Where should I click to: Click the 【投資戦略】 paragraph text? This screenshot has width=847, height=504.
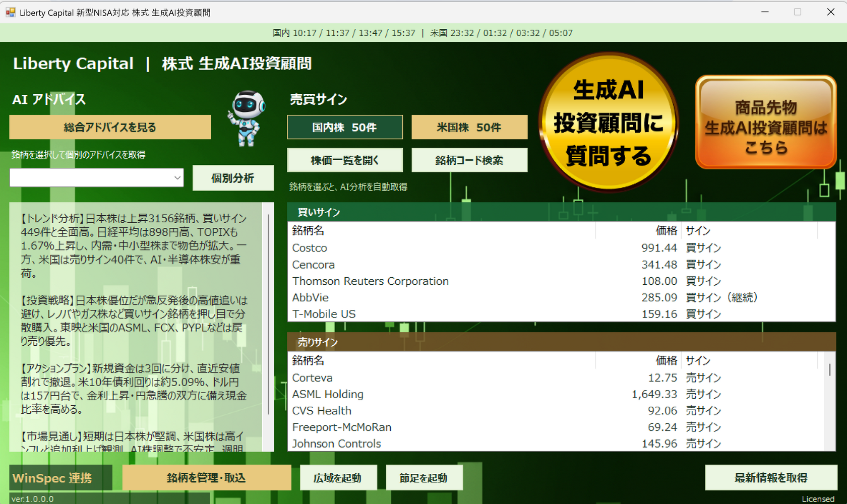tap(134, 321)
